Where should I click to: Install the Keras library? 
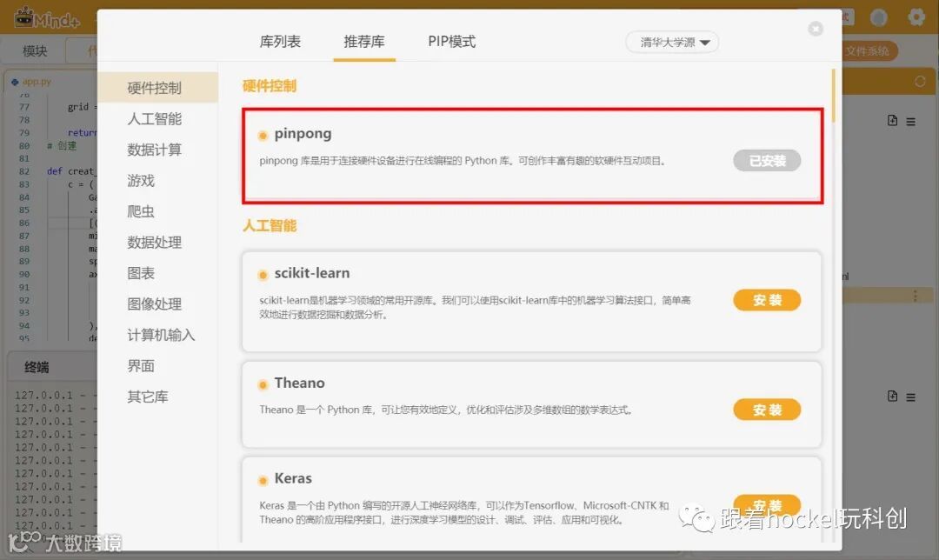click(767, 505)
